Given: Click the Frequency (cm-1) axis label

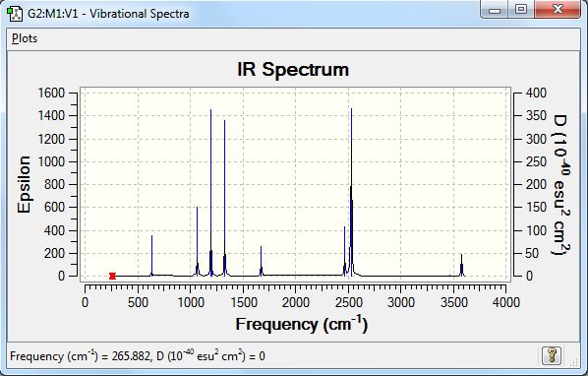Looking at the screenshot, I should tap(302, 324).
